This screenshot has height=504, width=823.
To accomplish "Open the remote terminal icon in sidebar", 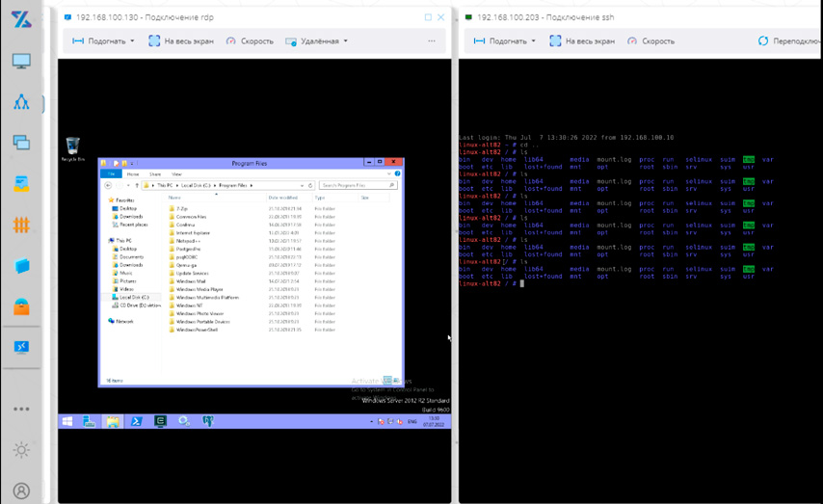I will (x=21, y=347).
